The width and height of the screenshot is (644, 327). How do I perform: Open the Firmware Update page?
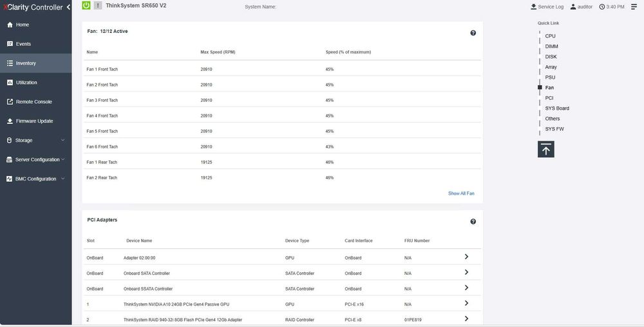click(x=35, y=121)
